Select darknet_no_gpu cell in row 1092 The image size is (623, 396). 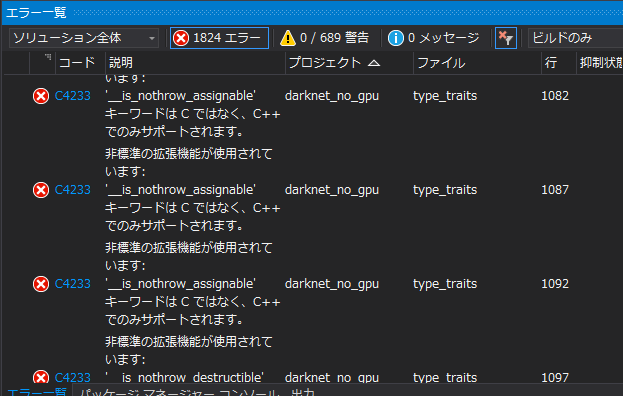pyautogui.click(x=332, y=284)
